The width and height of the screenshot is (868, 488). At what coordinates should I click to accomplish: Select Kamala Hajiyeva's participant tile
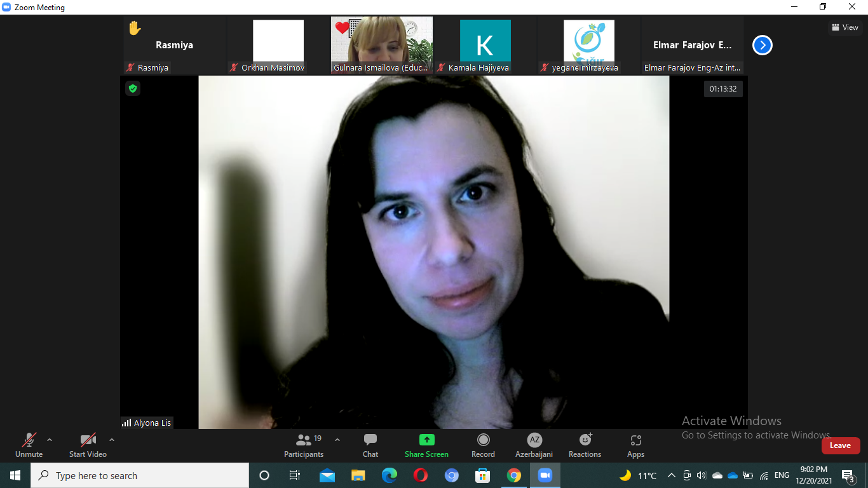[485, 44]
